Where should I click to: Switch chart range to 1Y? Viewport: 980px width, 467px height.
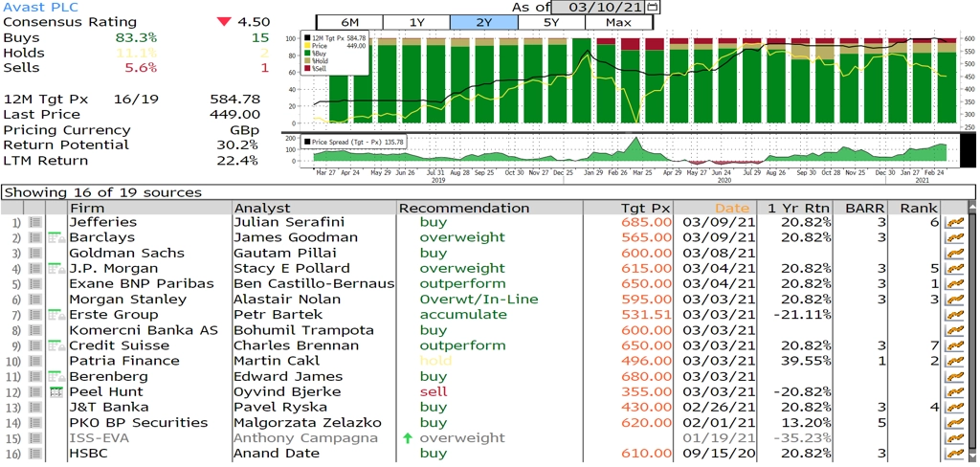click(x=417, y=22)
